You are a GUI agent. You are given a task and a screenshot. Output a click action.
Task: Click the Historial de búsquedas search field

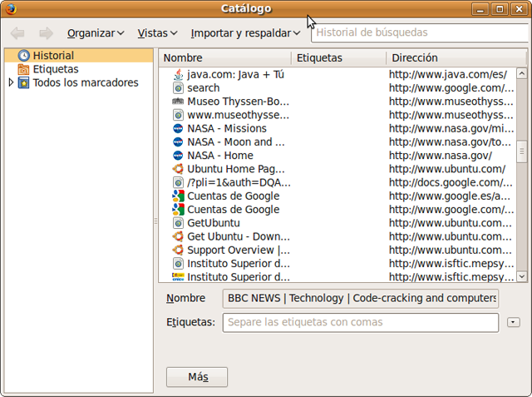tap(420, 33)
